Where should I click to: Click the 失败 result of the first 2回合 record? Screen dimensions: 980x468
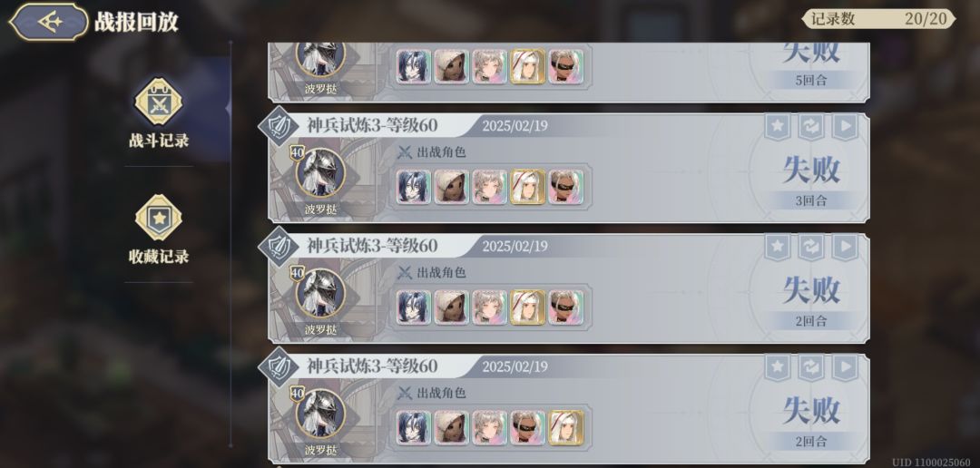pyautogui.click(x=811, y=290)
